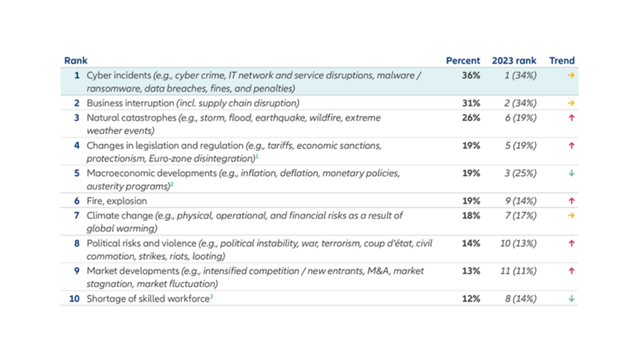Open footnote 3 after Shortage of skilled workforce
This screenshot has width=644, height=362.
pyautogui.click(x=211, y=297)
